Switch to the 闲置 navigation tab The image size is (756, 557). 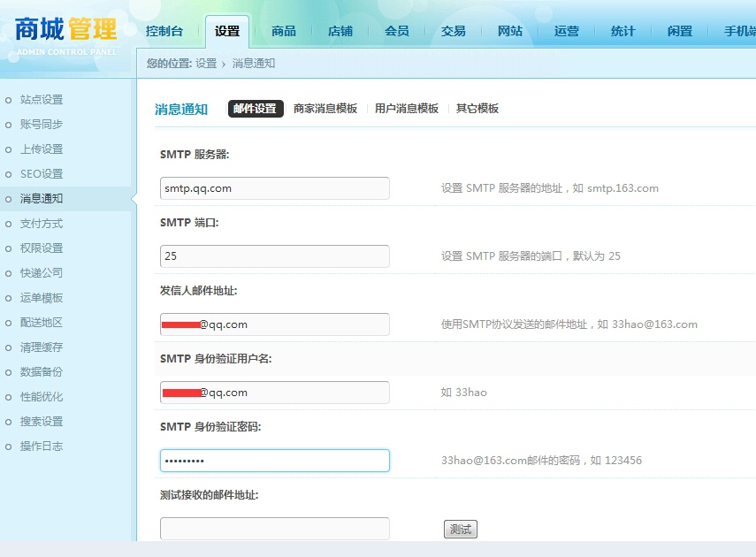click(680, 31)
